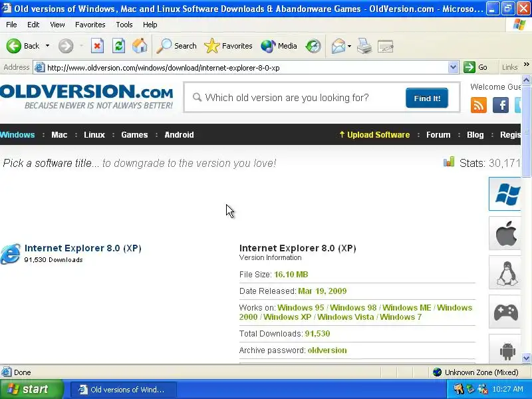Click the Windows 98 link

[x=353, y=308]
